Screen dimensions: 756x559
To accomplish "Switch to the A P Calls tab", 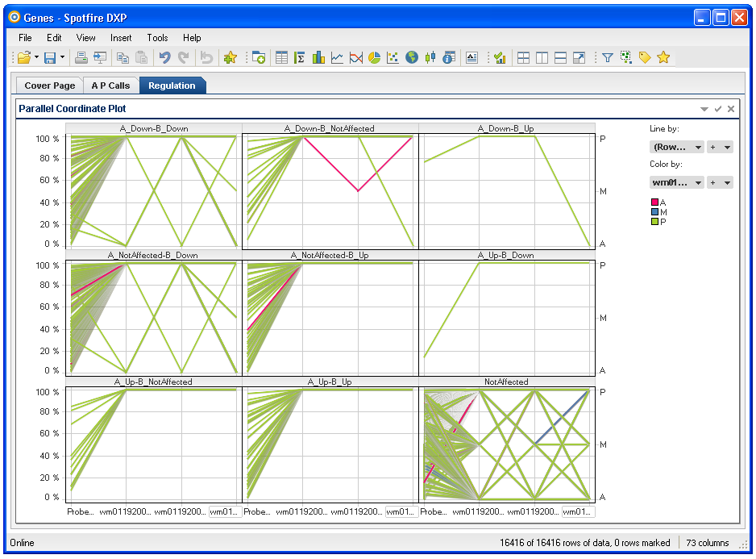I will pos(110,86).
